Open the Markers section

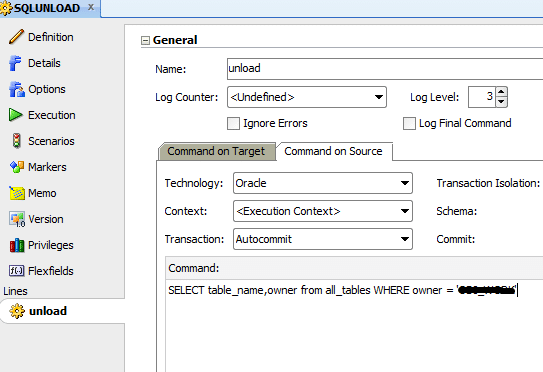pos(47,167)
